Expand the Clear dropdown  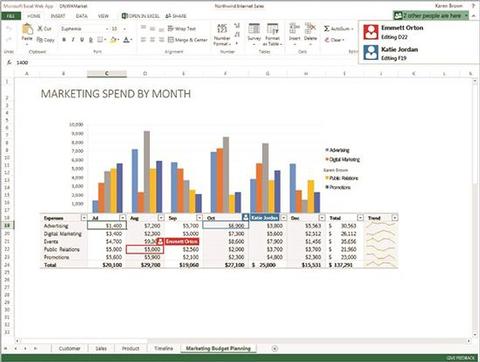click(x=343, y=40)
